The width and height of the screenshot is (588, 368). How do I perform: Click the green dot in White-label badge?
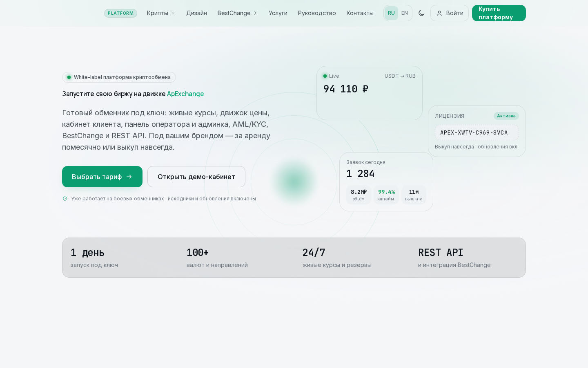point(69,77)
